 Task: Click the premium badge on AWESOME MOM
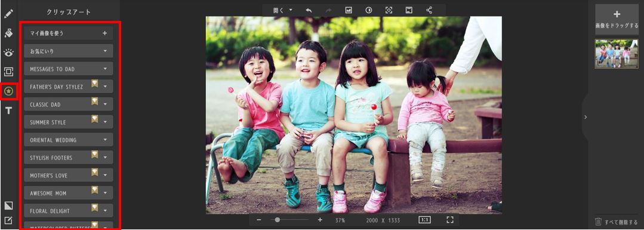tap(94, 190)
